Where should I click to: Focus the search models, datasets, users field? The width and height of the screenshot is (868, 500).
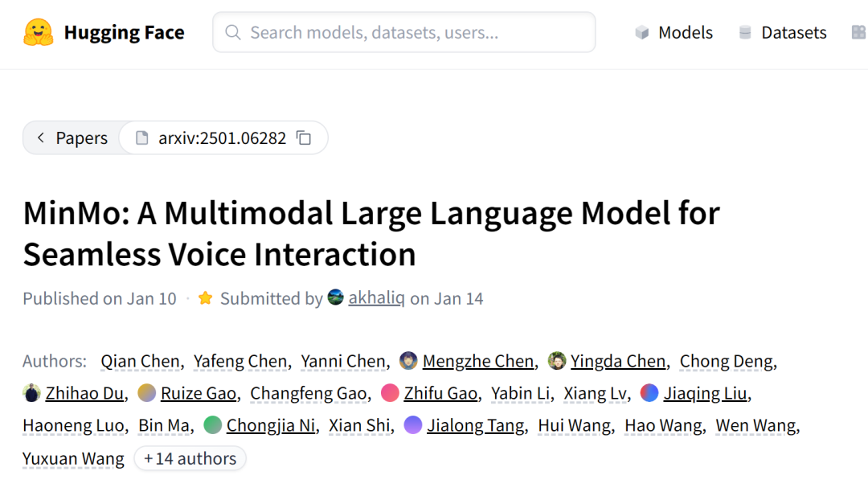coord(404,32)
